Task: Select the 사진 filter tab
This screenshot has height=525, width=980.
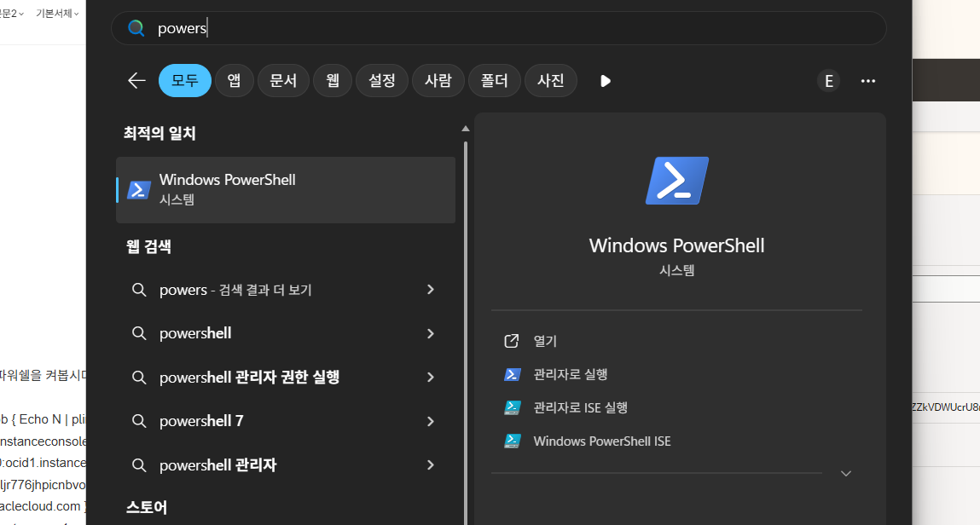Action: click(x=551, y=80)
